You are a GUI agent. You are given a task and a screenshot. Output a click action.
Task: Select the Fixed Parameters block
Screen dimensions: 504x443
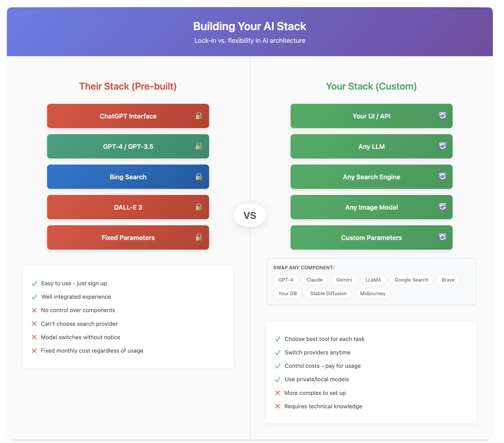(x=128, y=237)
